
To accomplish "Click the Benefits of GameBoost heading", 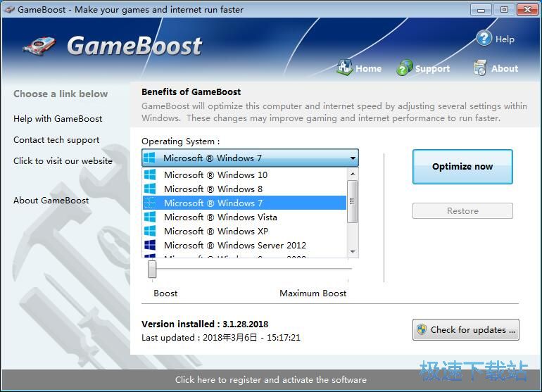I will [x=191, y=92].
